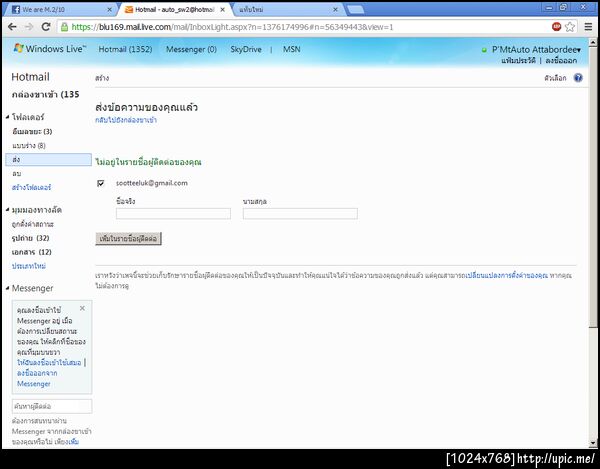Click page scrollbar up arrow
This screenshot has width=600, height=469.
click(593, 42)
